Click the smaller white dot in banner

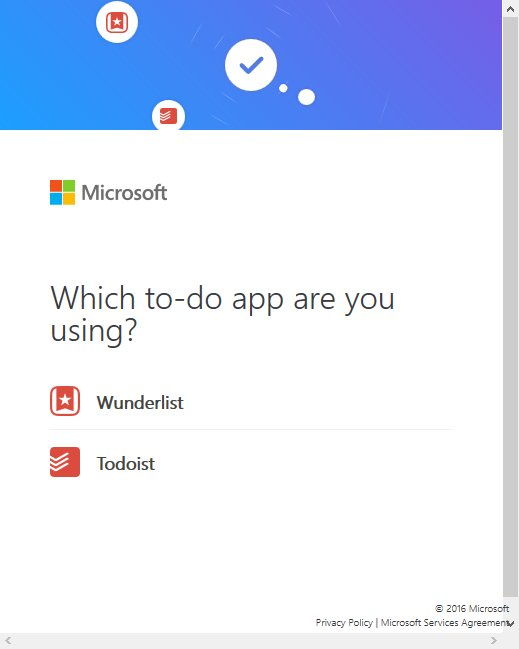[x=283, y=88]
